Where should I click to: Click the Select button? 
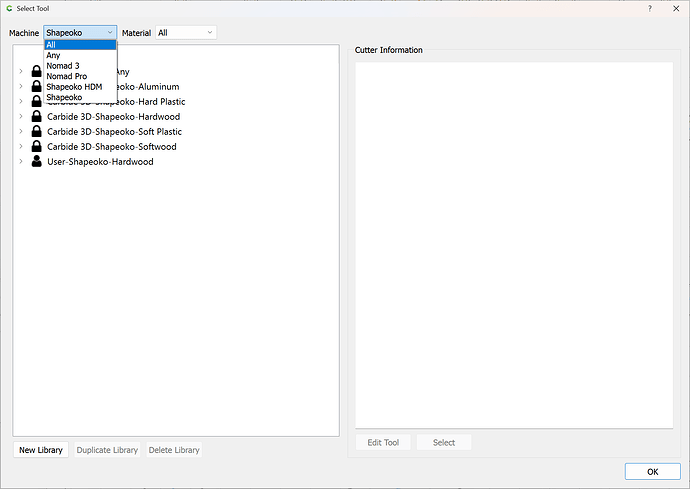click(x=444, y=442)
